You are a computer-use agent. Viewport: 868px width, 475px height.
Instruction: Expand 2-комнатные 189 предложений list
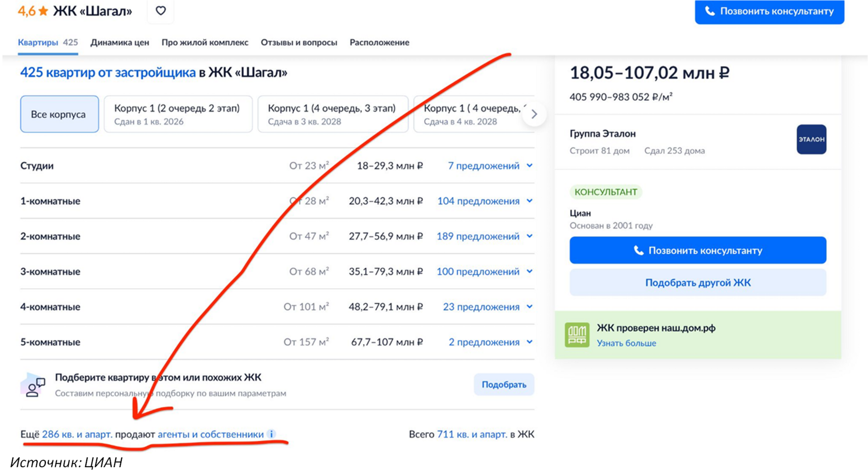[x=485, y=236]
